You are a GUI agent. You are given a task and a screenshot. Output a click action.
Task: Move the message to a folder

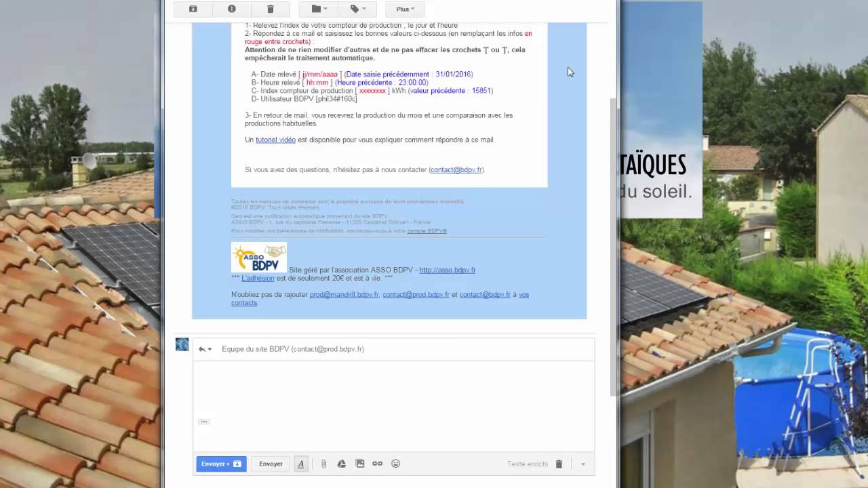(x=315, y=9)
